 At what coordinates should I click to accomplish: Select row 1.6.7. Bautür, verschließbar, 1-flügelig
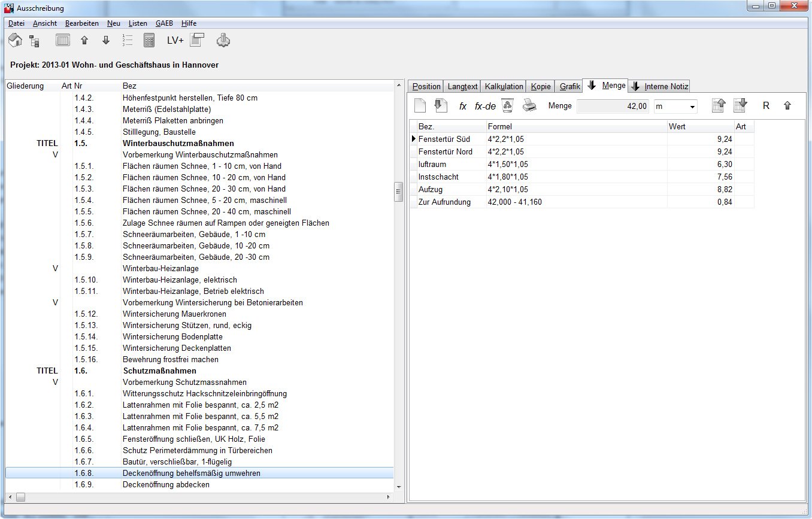click(x=199, y=462)
